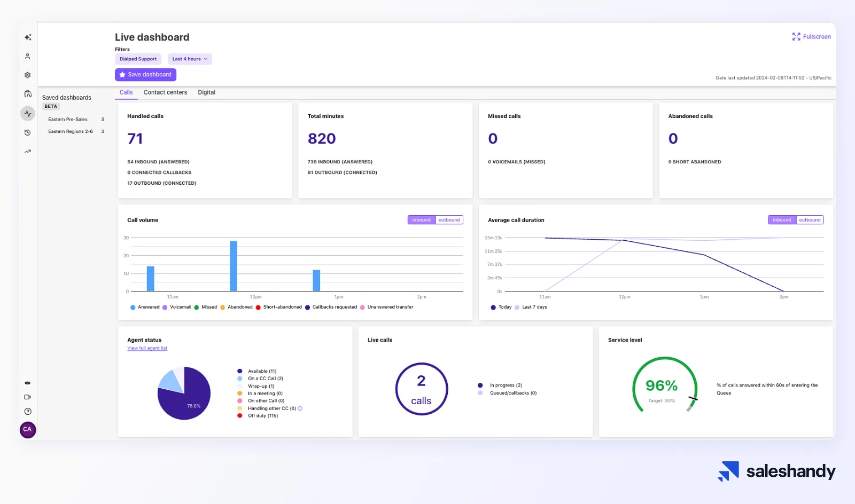The height and width of the screenshot is (504, 855).
Task: Click In a meeting (0) legend entry
Action: [x=260, y=393]
